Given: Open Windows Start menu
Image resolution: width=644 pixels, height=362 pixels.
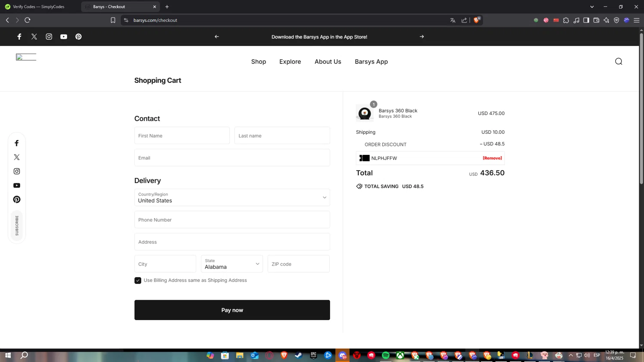Looking at the screenshot, I should (x=7, y=356).
